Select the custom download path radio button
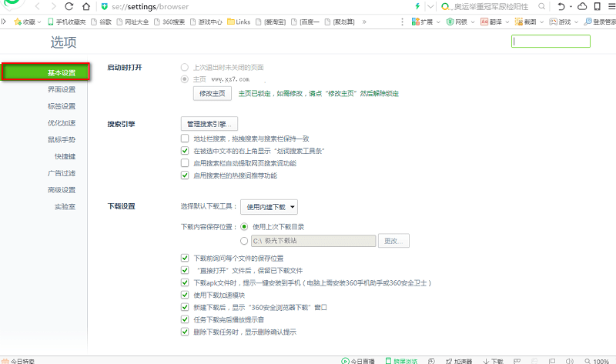616x364 pixels. 244,241
